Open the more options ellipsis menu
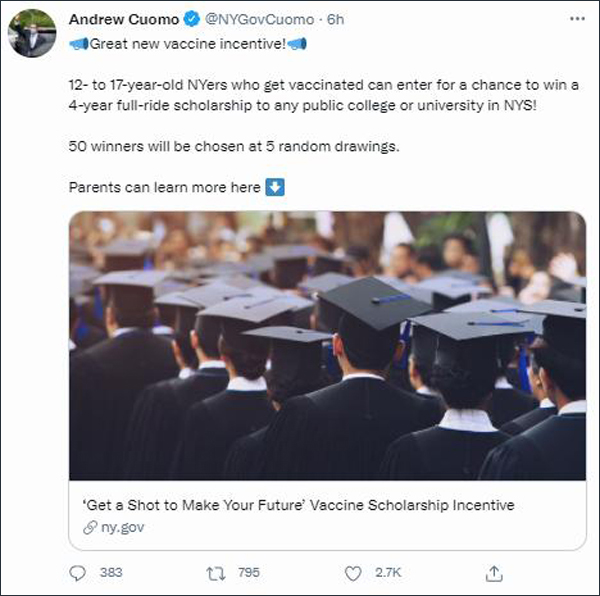 click(x=574, y=19)
